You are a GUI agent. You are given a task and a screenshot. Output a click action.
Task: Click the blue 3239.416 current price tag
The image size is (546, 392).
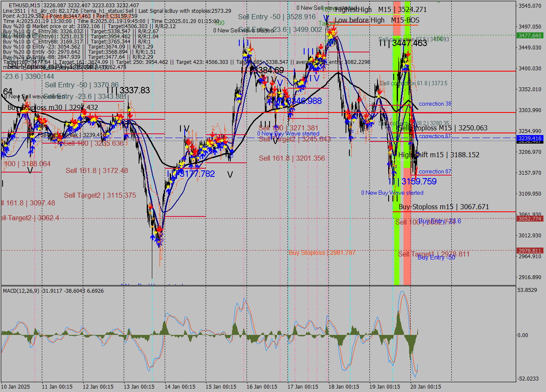click(x=529, y=138)
